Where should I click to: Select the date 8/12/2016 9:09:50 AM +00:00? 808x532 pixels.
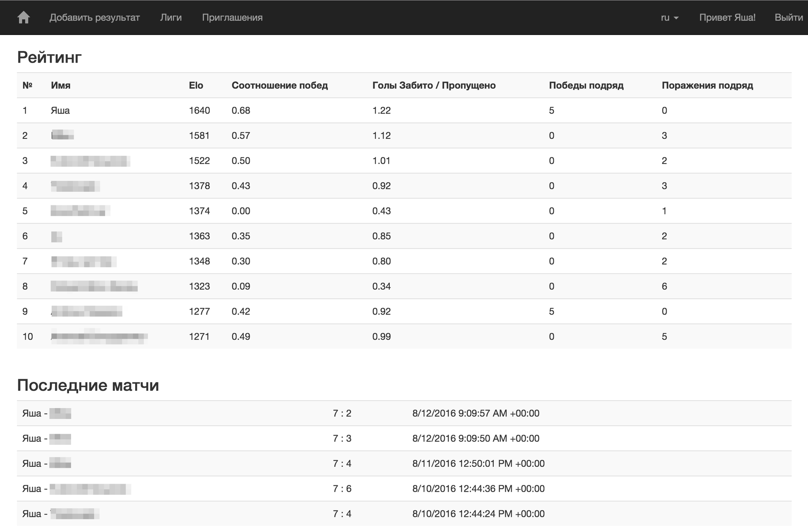coord(476,439)
